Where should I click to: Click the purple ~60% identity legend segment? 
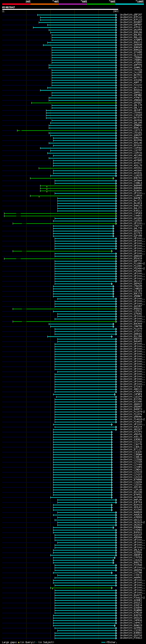tap(73, 4)
